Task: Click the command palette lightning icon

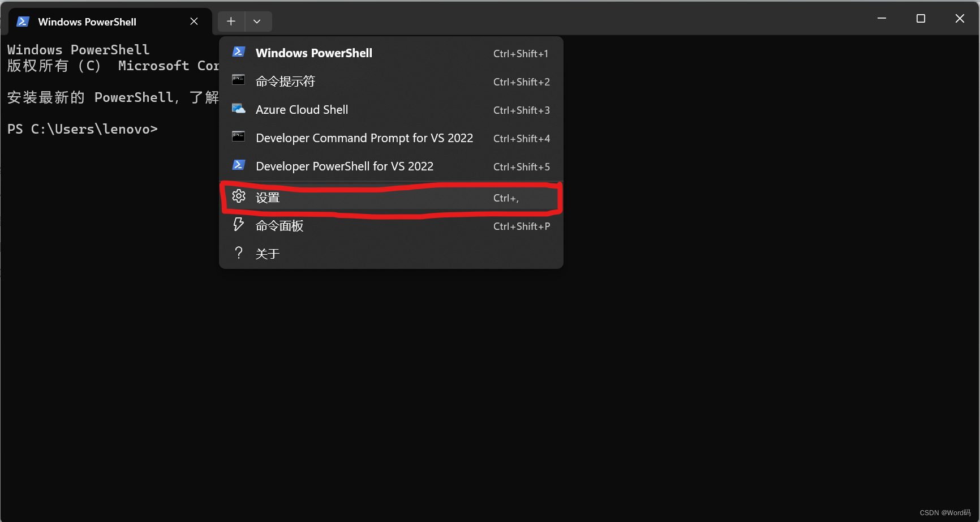Action: [239, 224]
